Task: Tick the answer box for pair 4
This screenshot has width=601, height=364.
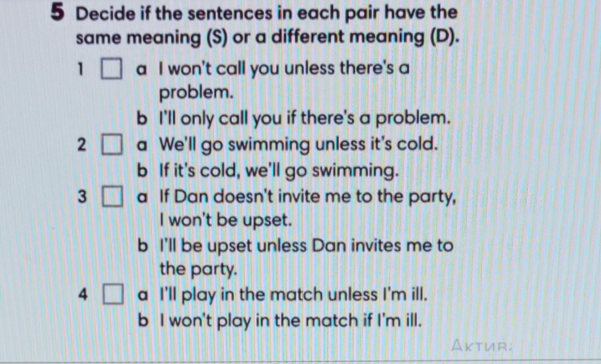Action: (x=113, y=294)
